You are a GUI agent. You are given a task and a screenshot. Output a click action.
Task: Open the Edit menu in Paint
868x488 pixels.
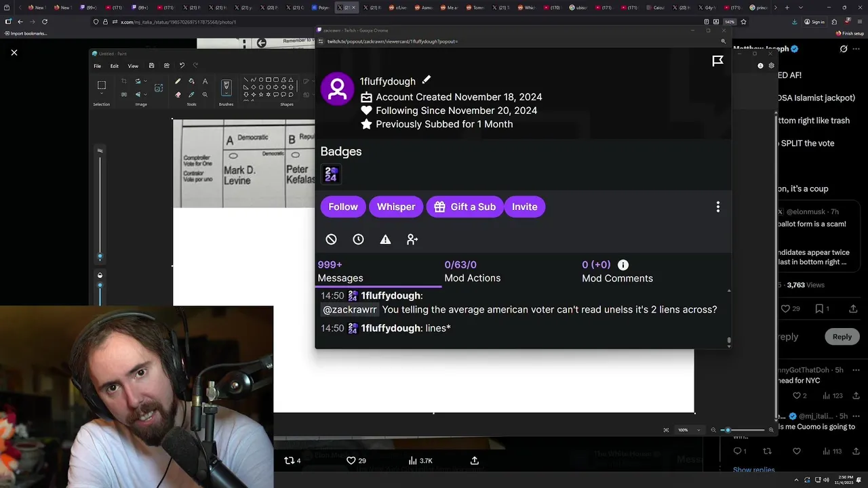click(x=115, y=66)
